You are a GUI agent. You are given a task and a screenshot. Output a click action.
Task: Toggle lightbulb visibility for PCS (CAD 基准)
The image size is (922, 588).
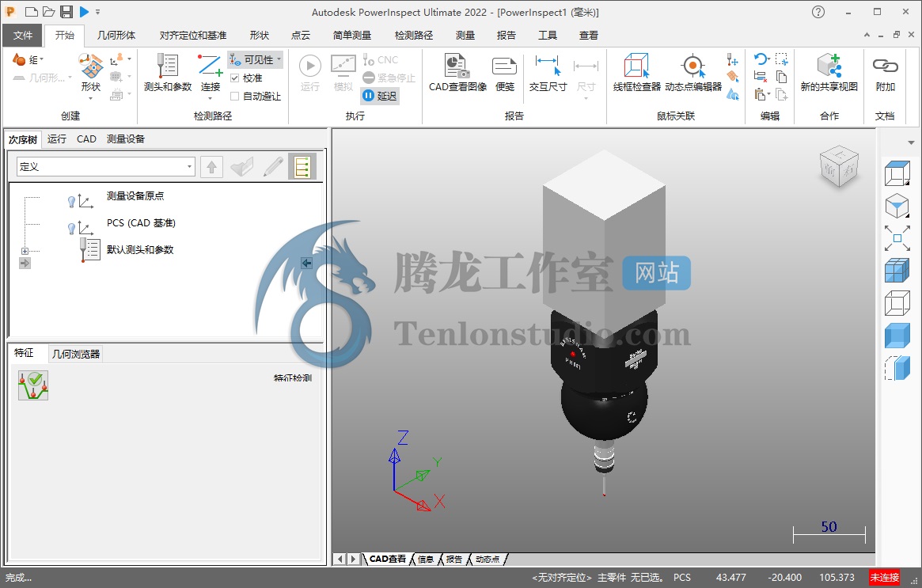(72, 228)
